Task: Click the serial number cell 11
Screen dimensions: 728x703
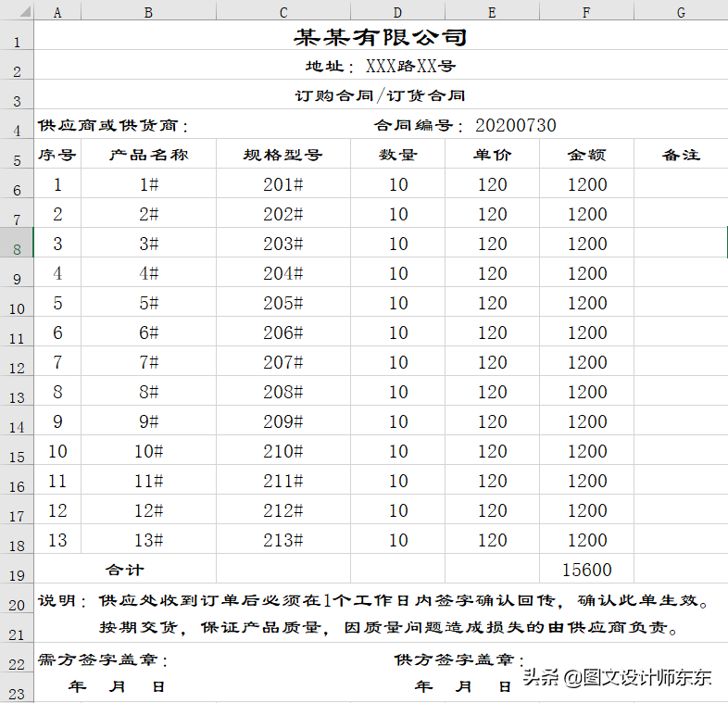Action: [57, 480]
